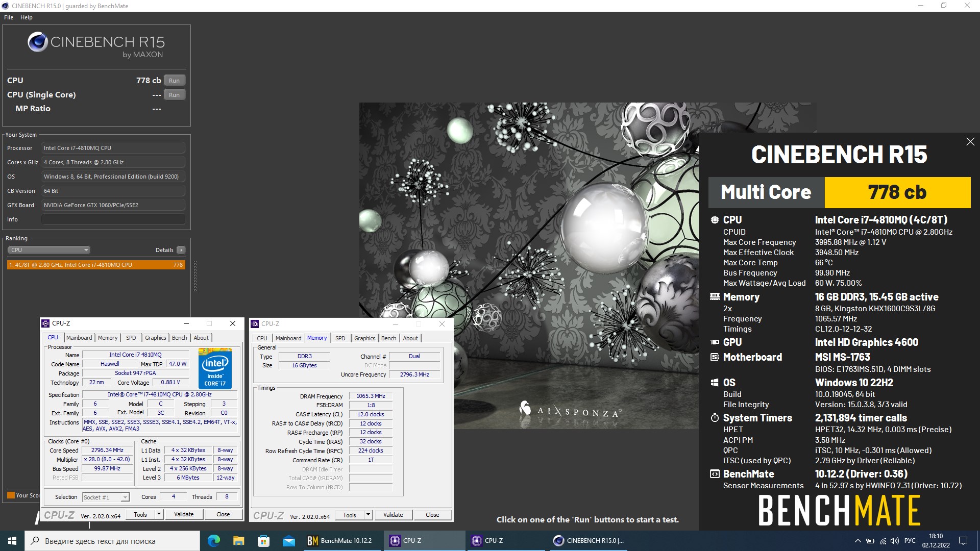Switch to first CPU-Z taskbar item
Viewport: 980px width, 551px height.
(x=424, y=541)
